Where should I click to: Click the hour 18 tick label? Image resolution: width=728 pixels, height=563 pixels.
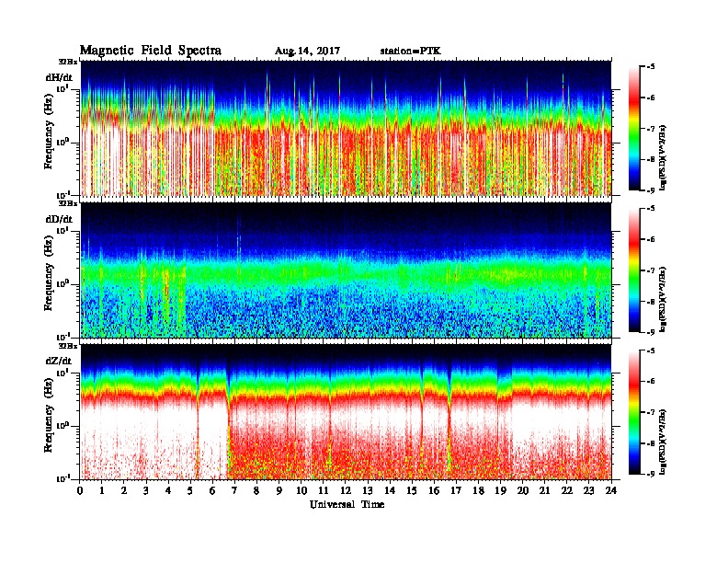pyautogui.click(x=478, y=490)
